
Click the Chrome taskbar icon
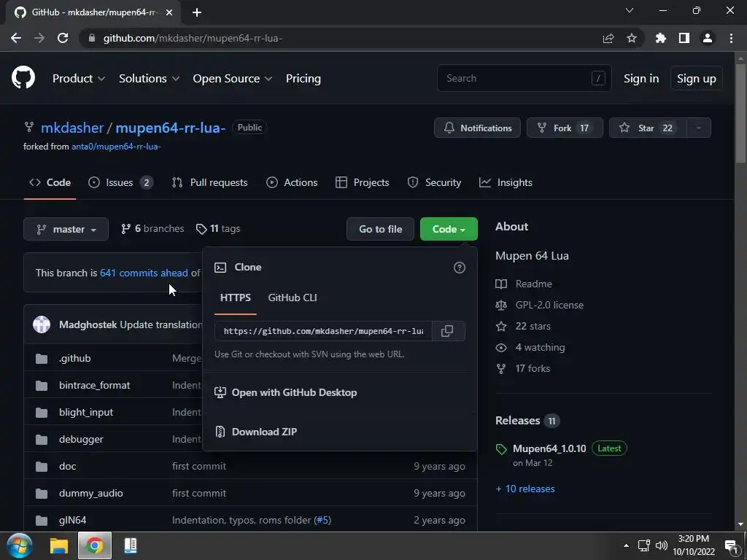point(94,545)
